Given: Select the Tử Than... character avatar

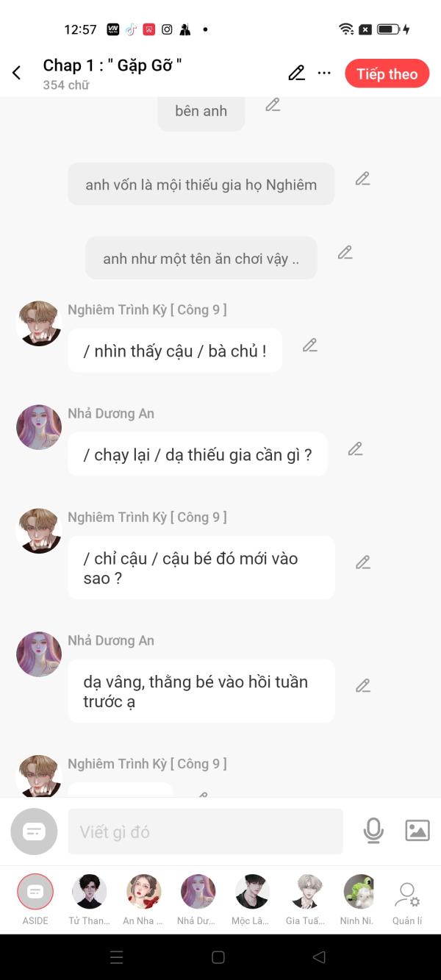Looking at the screenshot, I should pos(89,900).
